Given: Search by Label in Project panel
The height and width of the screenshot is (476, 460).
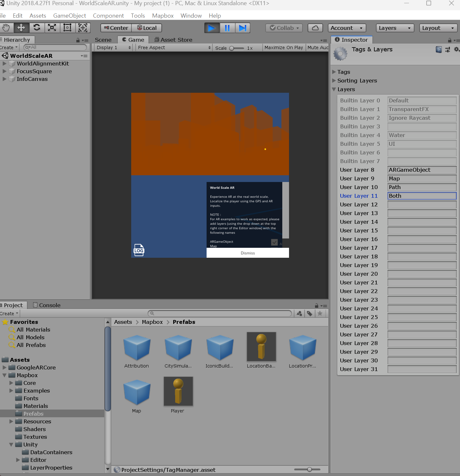Looking at the screenshot, I should click(310, 314).
